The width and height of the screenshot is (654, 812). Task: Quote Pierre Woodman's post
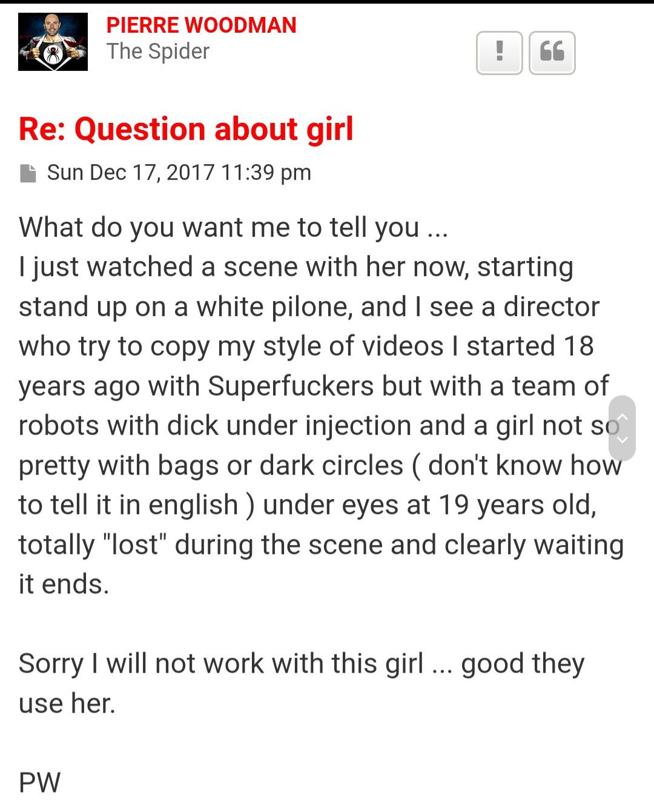coord(552,53)
